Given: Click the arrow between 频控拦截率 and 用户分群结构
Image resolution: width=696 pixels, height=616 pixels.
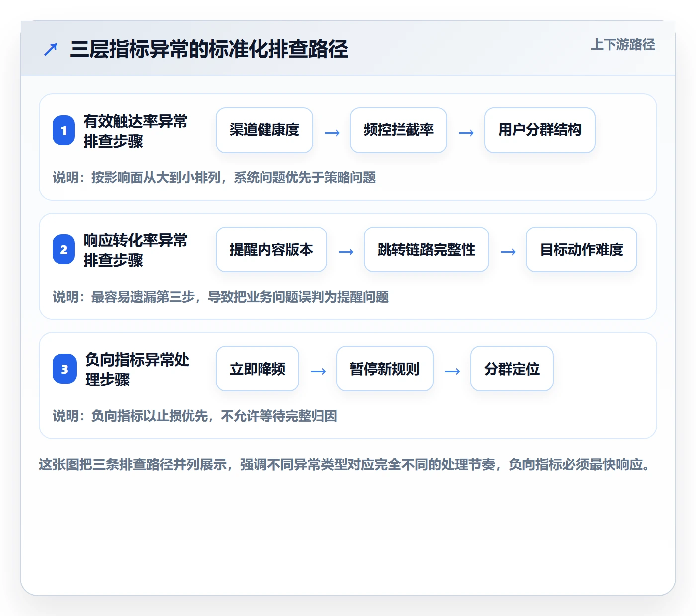Looking at the screenshot, I should 466,133.
